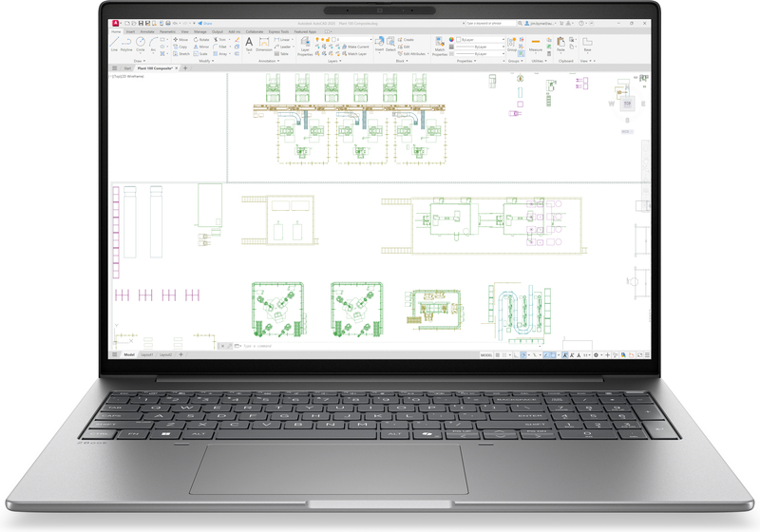Open the Express Tools ribbon tab

click(278, 32)
